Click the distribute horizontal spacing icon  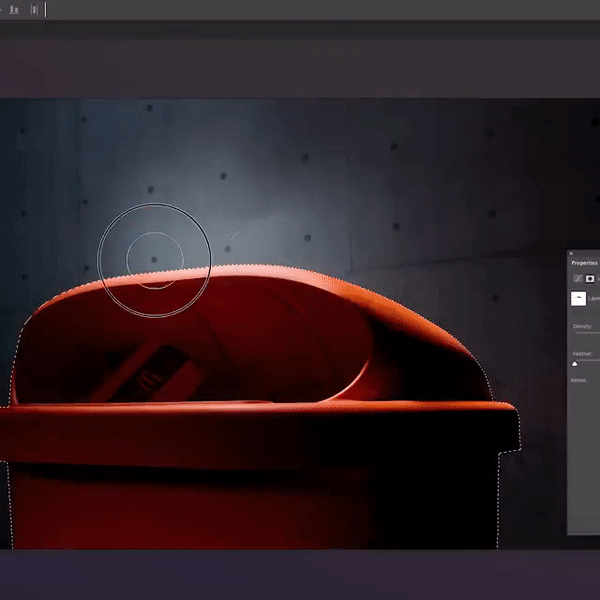[x=34, y=10]
